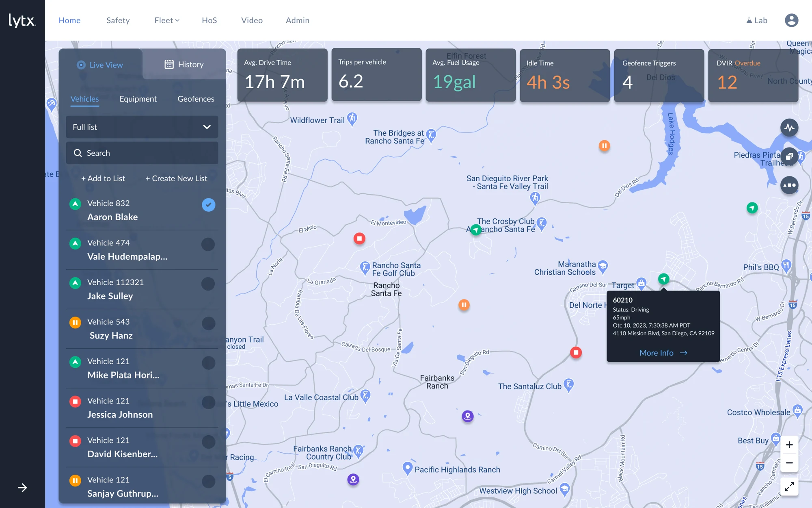
Task: Open the HoS page
Action: point(209,20)
